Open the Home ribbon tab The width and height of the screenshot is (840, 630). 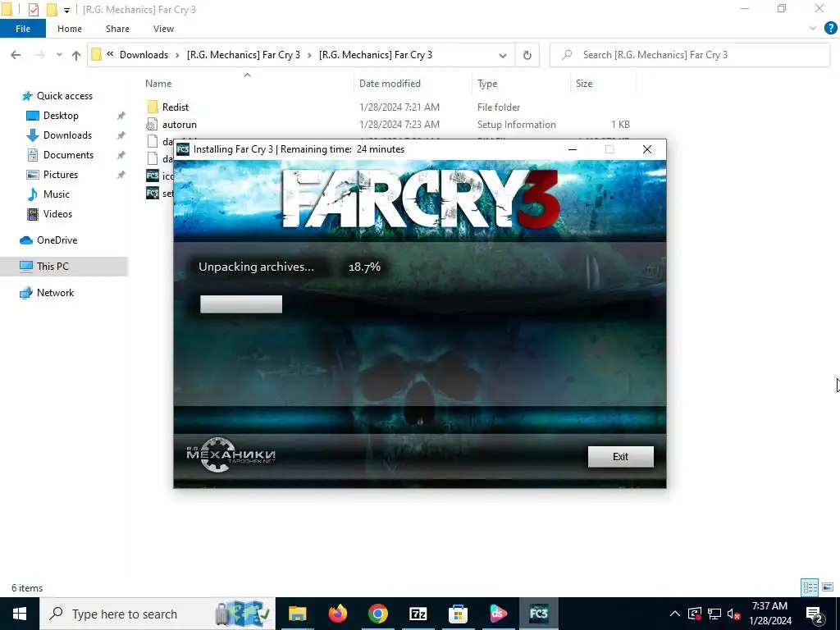point(70,29)
